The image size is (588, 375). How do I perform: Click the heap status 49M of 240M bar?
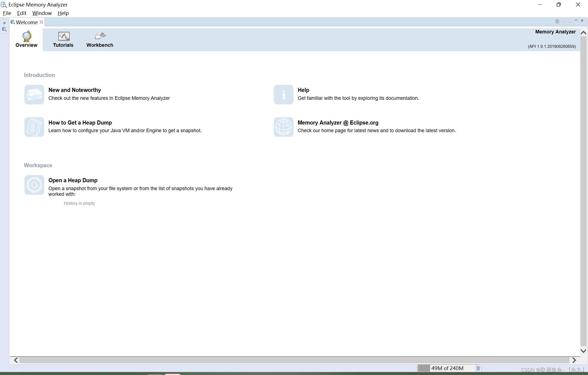[x=447, y=368]
